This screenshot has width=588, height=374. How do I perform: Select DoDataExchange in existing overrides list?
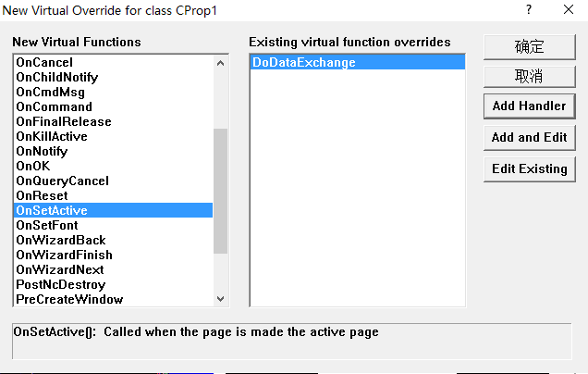(x=358, y=62)
